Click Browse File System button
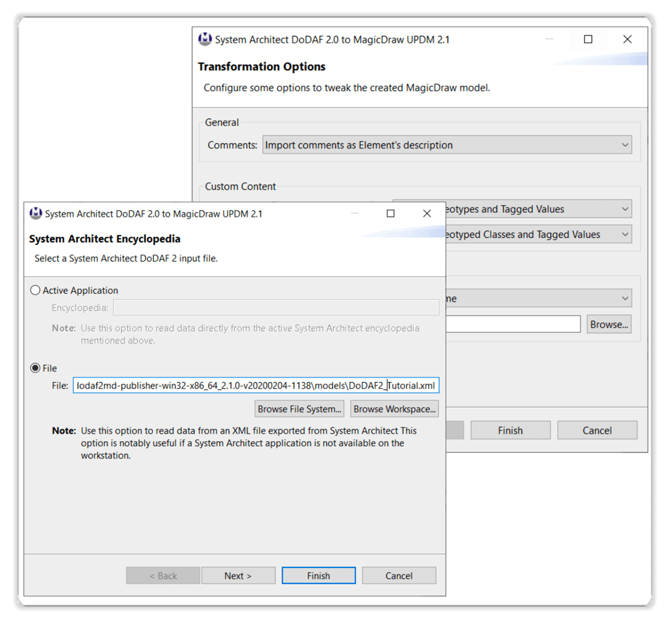Viewport: 672px width, 624px height. 299,409
